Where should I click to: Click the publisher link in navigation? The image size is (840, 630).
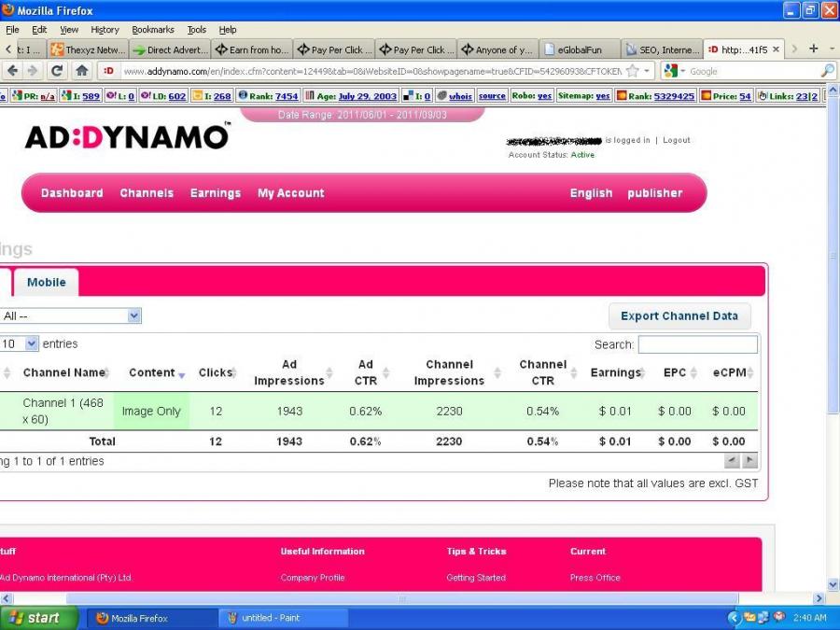(x=654, y=193)
